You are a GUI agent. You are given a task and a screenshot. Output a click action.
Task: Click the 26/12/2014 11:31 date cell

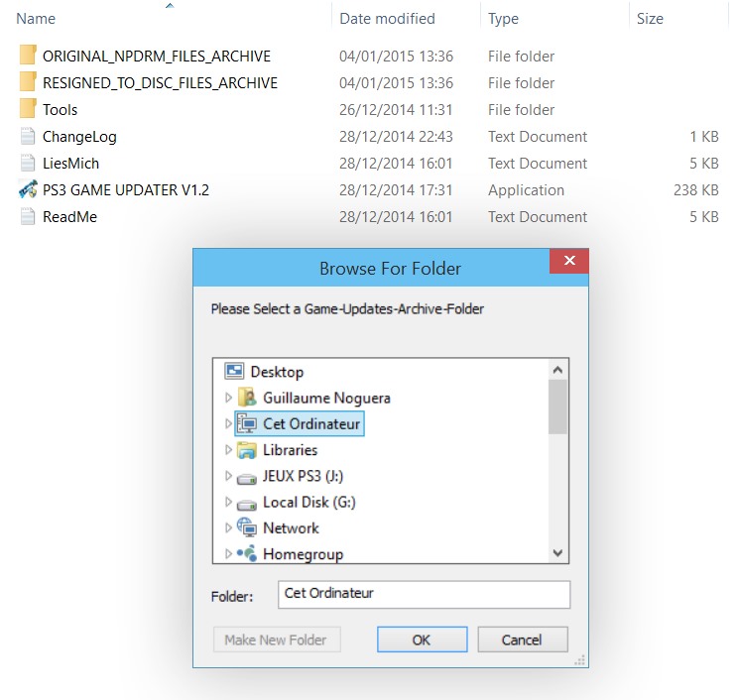pyautogui.click(x=396, y=110)
